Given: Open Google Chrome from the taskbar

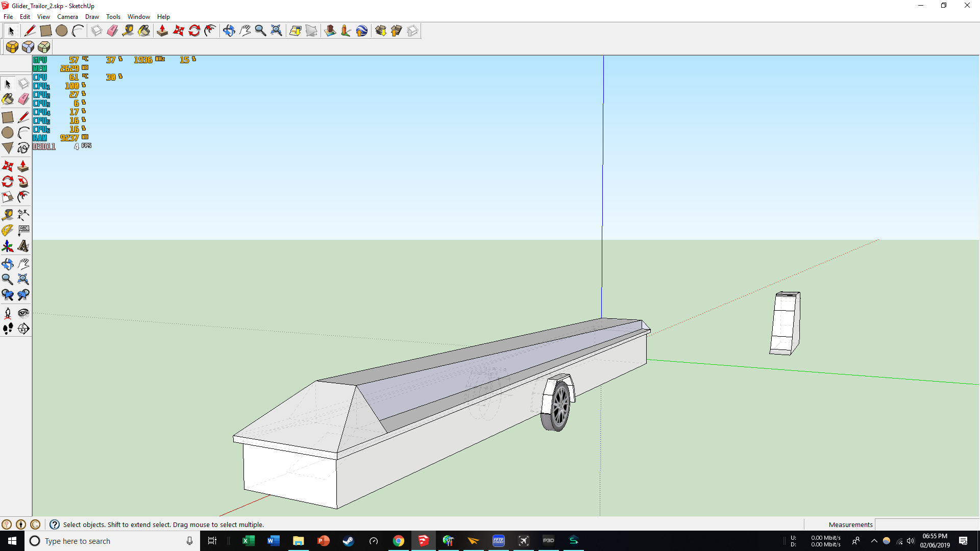Looking at the screenshot, I should pyautogui.click(x=398, y=541).
